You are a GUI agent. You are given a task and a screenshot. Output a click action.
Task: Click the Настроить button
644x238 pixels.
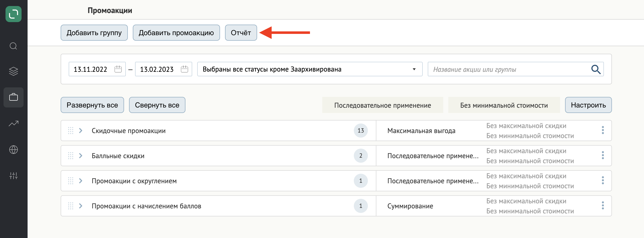pos(588,105)
